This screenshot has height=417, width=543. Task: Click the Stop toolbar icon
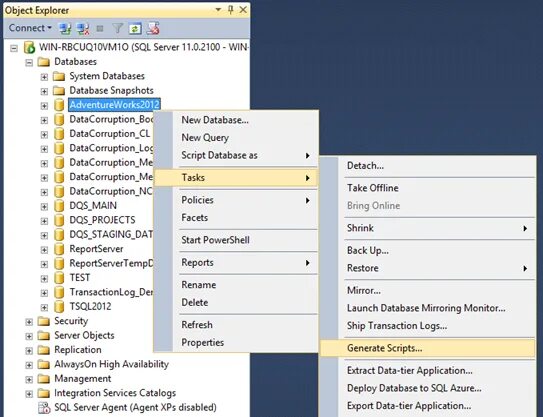[100, 28]
